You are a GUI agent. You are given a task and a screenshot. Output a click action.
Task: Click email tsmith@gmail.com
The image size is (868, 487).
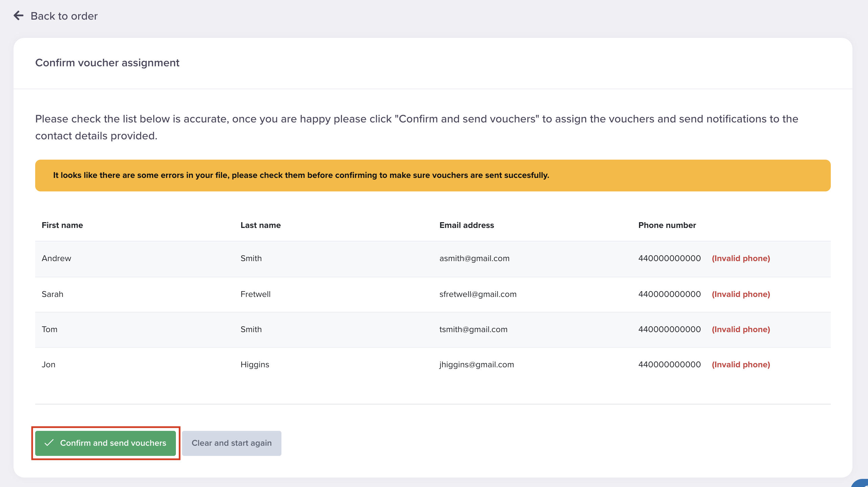click(473, 329)
